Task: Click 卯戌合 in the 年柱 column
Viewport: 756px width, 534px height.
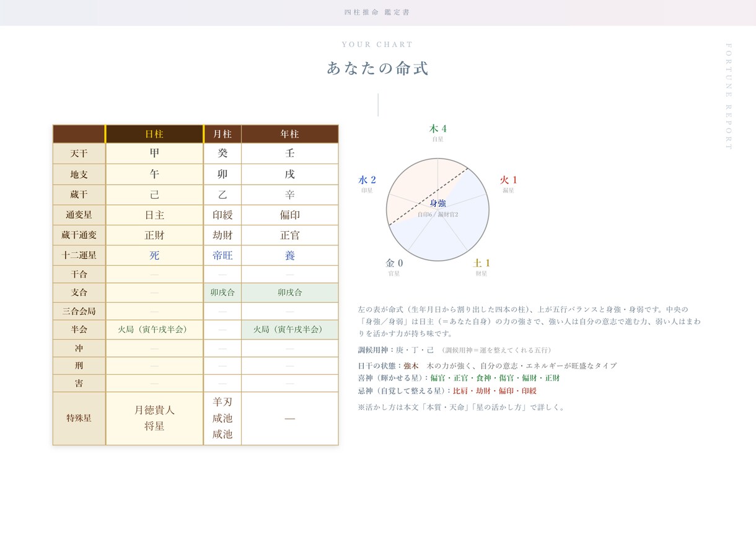Action: [x=289, y=292]
